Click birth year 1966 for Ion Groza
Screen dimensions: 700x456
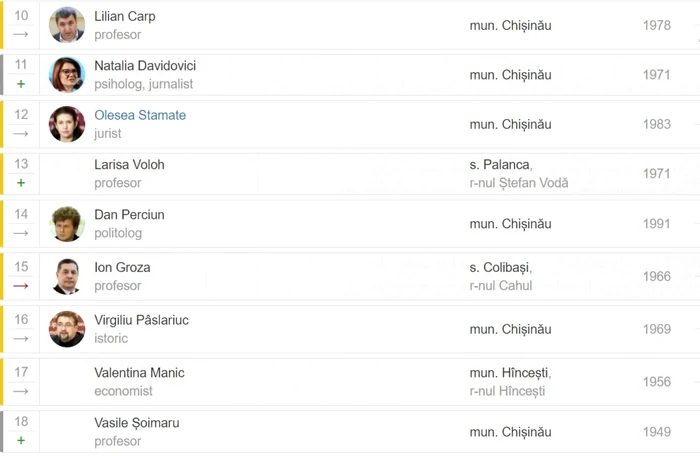point(657,276)
